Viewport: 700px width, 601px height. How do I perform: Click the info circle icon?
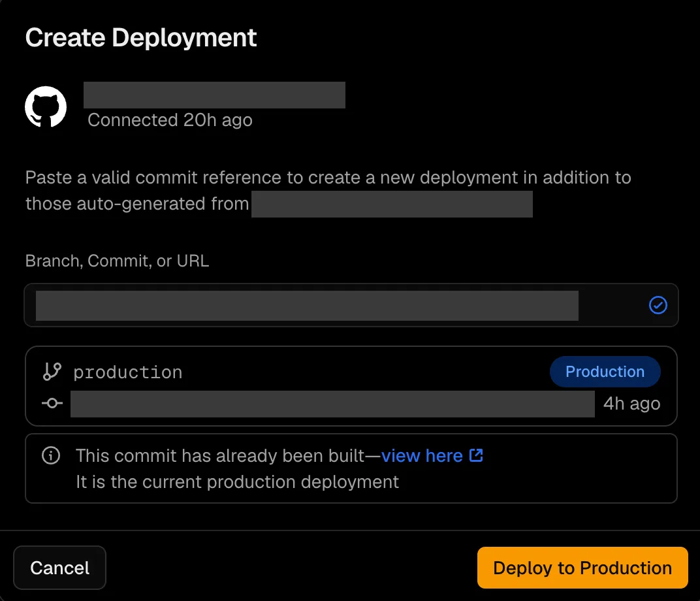51,455
